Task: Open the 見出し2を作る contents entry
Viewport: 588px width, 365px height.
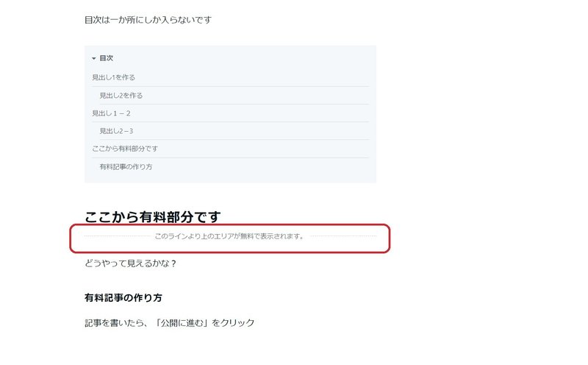Action: pyautogui.click(x=121, y=96)
